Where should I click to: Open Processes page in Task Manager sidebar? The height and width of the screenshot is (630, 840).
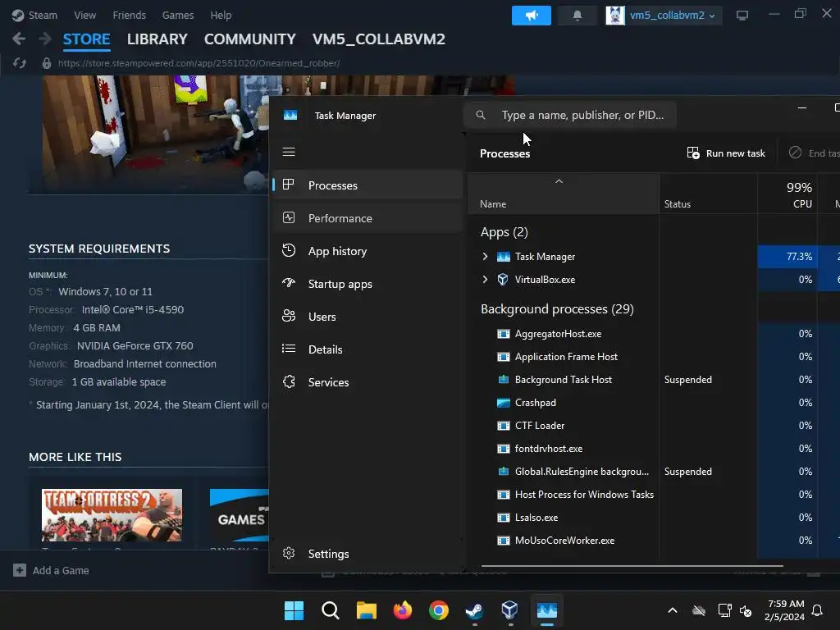pos(368,185)
